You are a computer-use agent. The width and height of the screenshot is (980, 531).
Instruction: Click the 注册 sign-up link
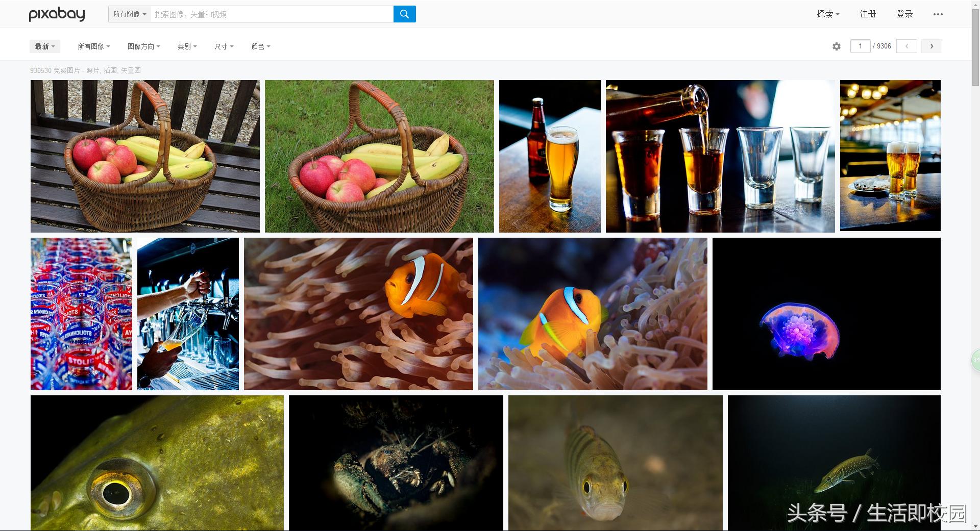coord(868,14)
